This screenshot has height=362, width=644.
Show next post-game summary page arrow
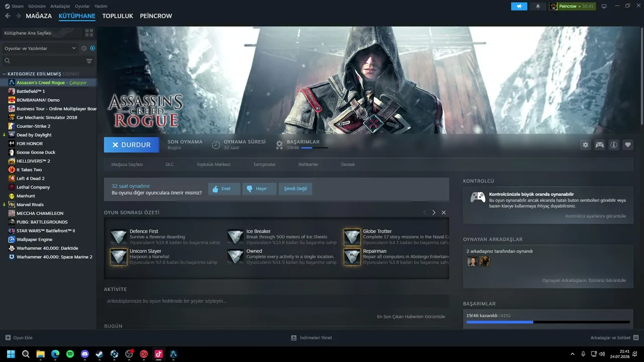point(434,213)
